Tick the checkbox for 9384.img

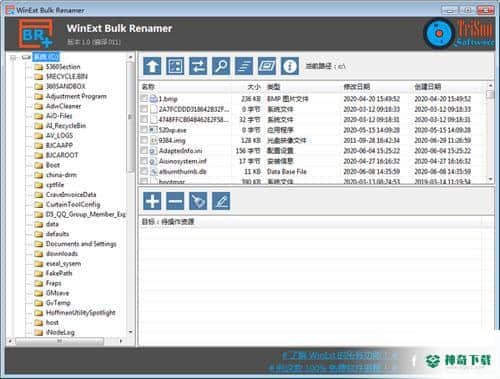[144, 140]
